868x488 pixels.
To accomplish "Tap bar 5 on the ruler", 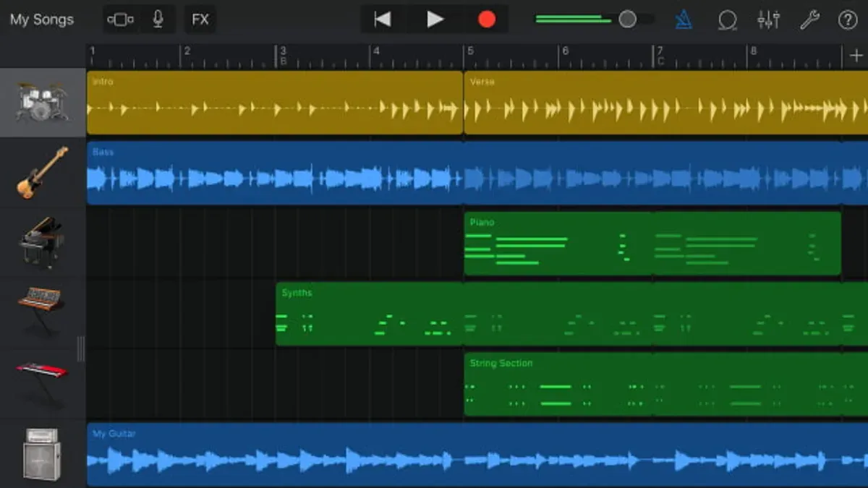I will (x=470, y=51).
